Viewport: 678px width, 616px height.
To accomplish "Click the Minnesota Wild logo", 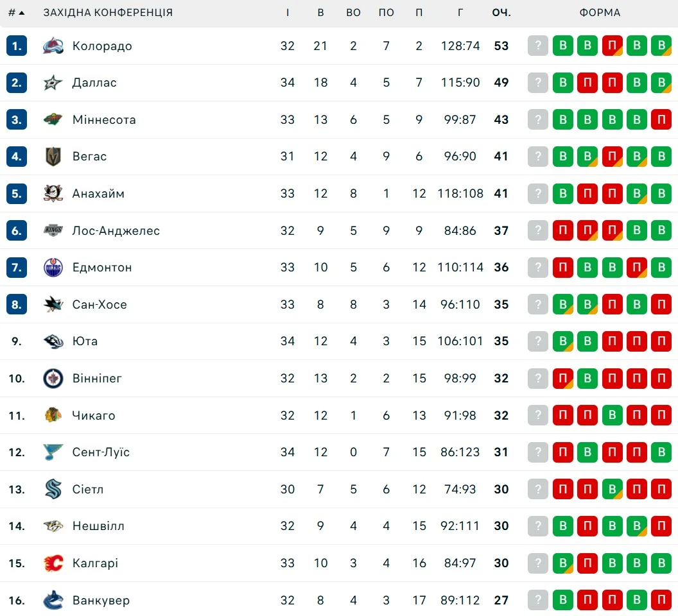I will 53,119.
